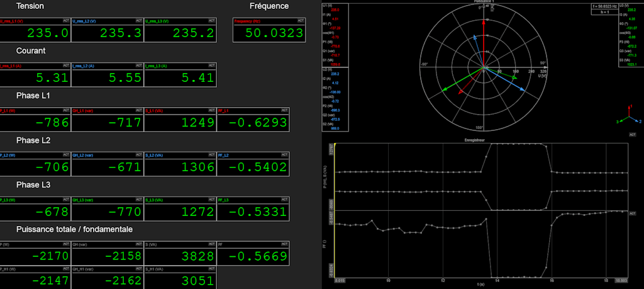Click the Tension section heading
The width and height of the screenshot is (644, 289).
coord(30,6)
